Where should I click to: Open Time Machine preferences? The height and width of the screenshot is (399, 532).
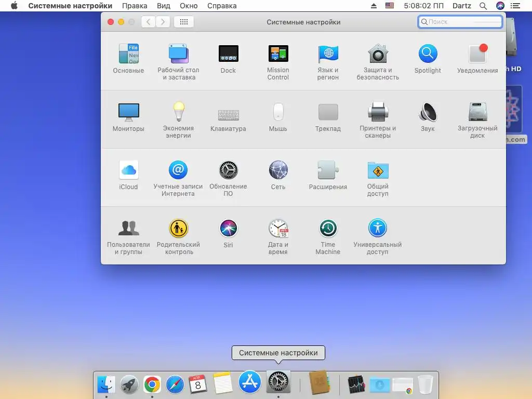click(328, 237)
